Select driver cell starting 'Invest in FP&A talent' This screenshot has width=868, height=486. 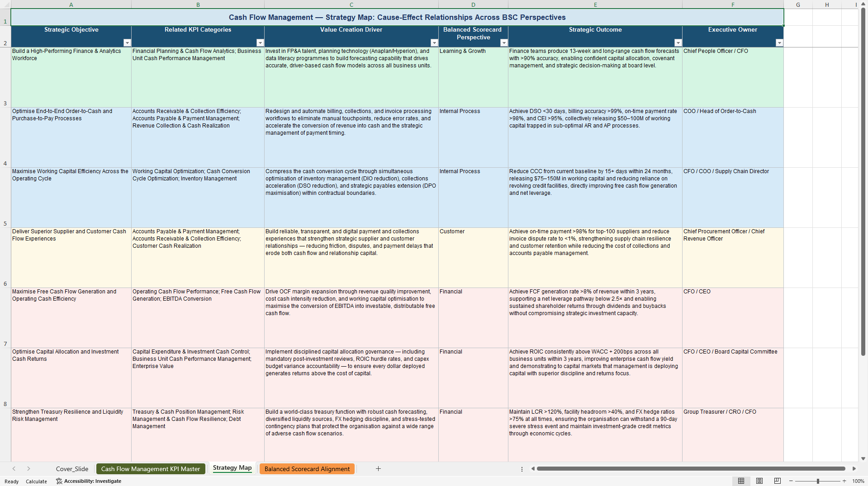[351, 77]
